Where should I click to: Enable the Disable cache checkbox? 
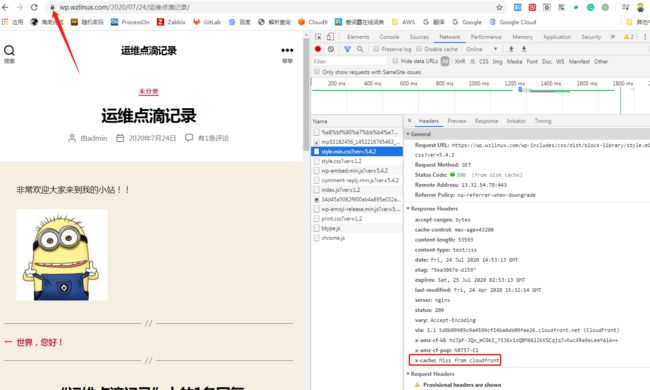coord(419,49)
